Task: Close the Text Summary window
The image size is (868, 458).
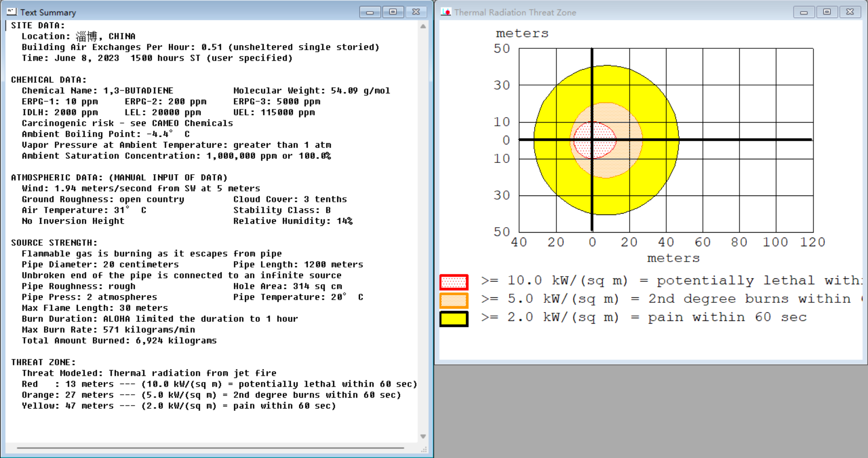Action: pos(416,12)
